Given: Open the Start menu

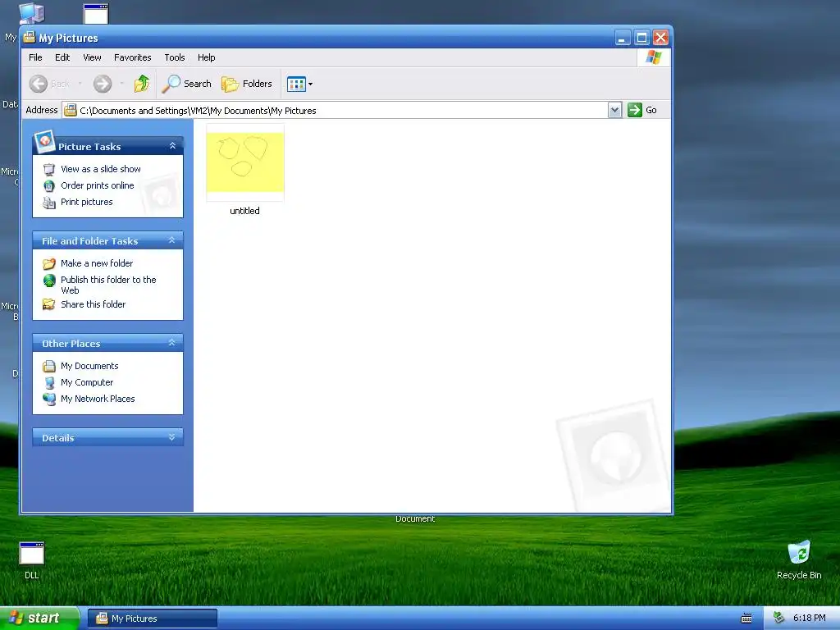Looking at the screenshot, I should point(39,618).
